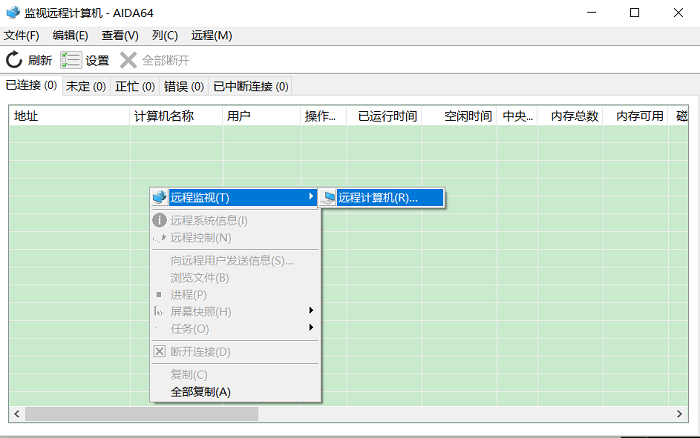Open the 编辑(E) menu
Image resolution: width=700 pixels, height=438 pixels.
click(70, 35)
